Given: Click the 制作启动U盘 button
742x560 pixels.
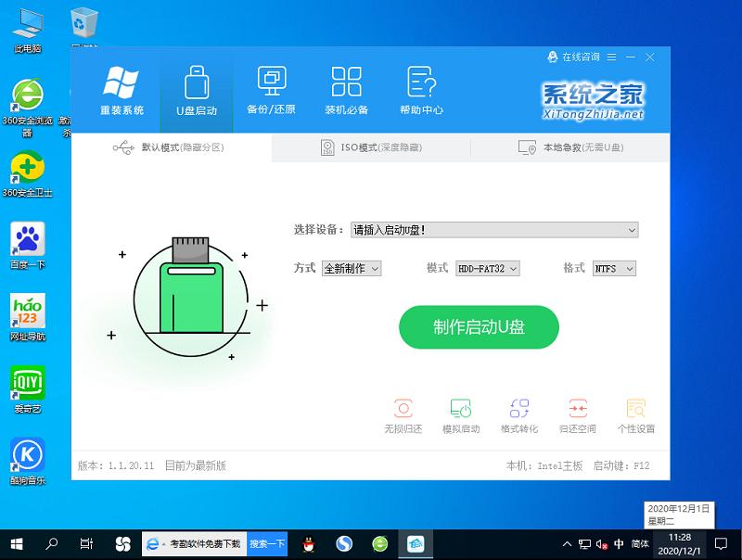Looking at the screenshot, I should click(x=479, y=327).
